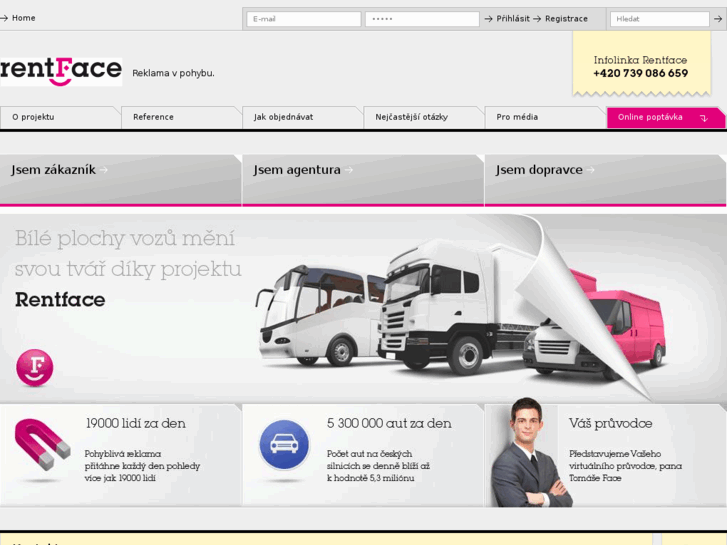Switch to Jak objednávat tab
Image resolution: width=727 pixels, height=545 pixels.
tap(302, 117)
